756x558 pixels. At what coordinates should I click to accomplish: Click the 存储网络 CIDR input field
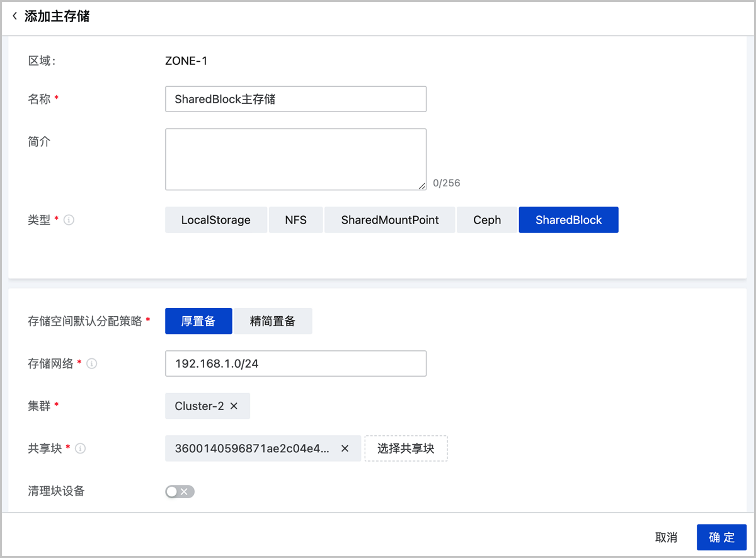tap(295, 363)
